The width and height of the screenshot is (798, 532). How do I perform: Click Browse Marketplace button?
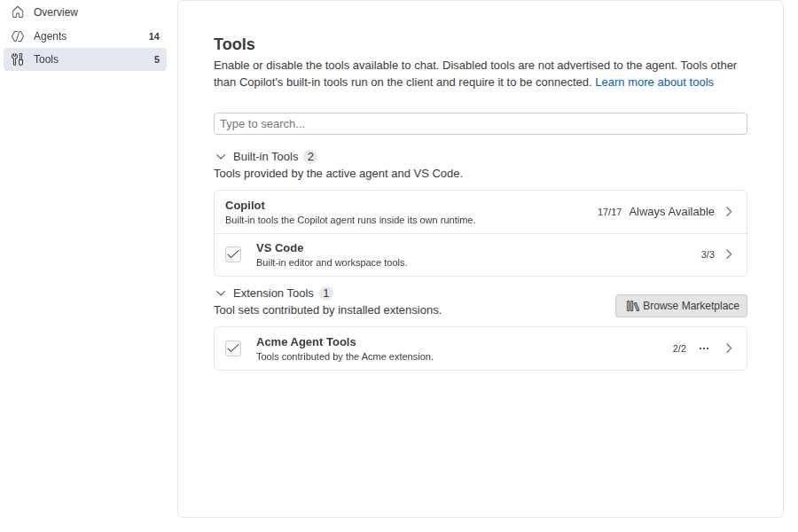pos(681,306)
